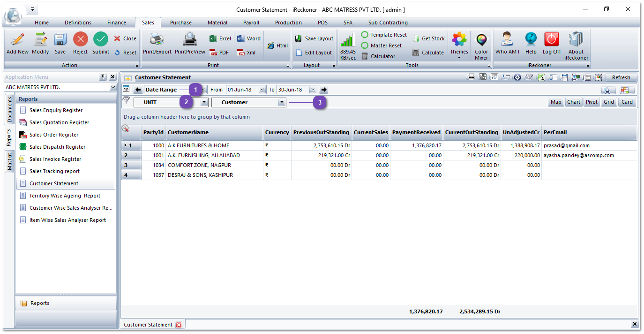Expand the ABC MATRESS company dropdown

coord(112,87)
